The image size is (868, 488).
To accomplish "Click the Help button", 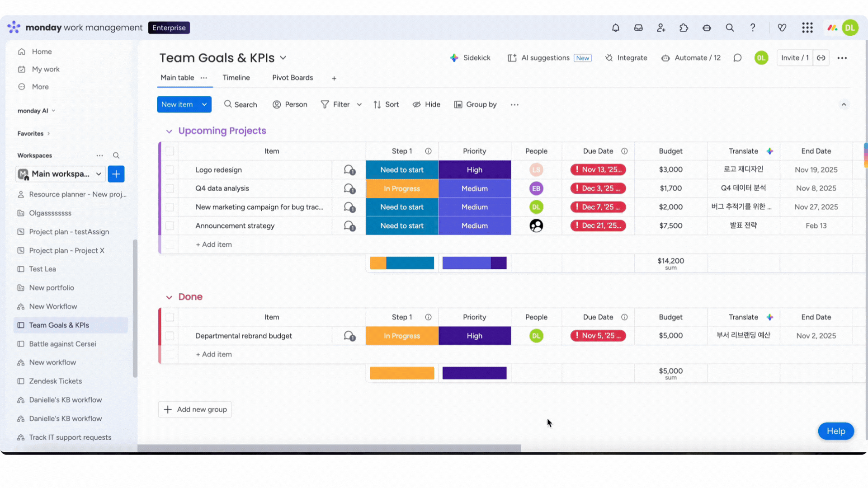I will click(836, 431).
